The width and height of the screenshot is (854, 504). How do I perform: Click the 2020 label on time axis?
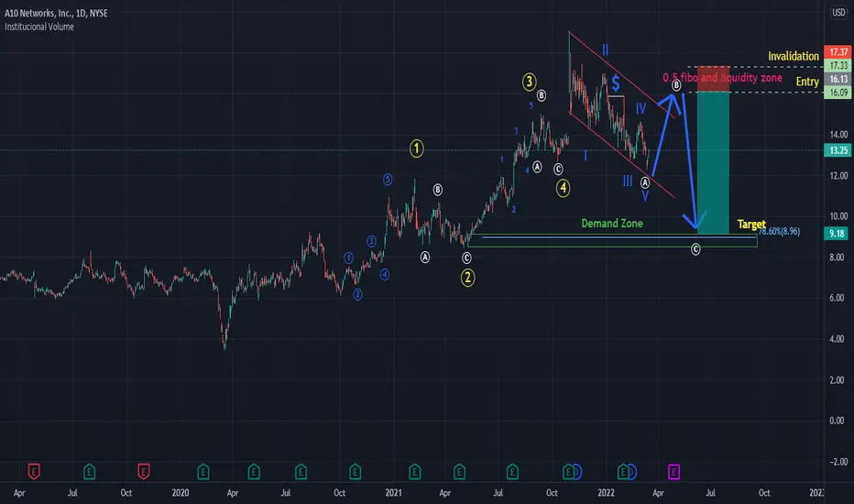point(181,493)
